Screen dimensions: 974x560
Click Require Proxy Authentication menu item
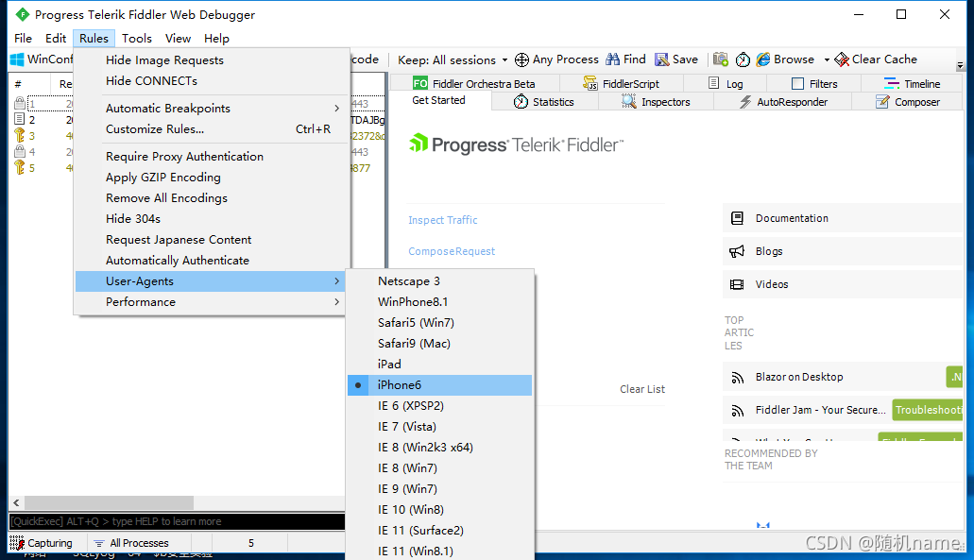point(210,157)
